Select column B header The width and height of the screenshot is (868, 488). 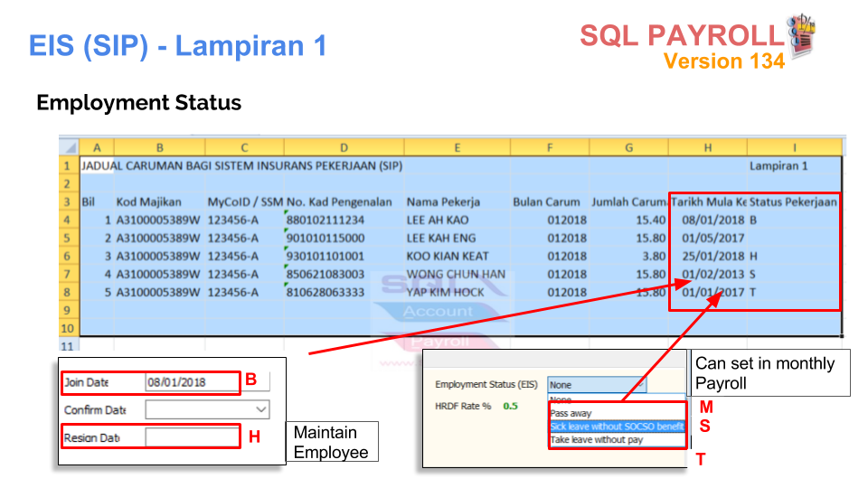point(159,147)
